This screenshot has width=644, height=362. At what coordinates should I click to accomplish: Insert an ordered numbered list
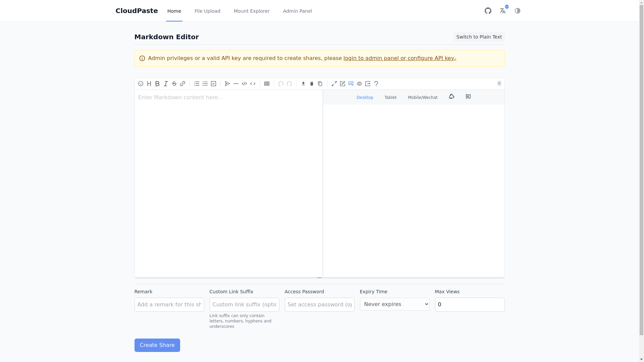click(205, 84)
